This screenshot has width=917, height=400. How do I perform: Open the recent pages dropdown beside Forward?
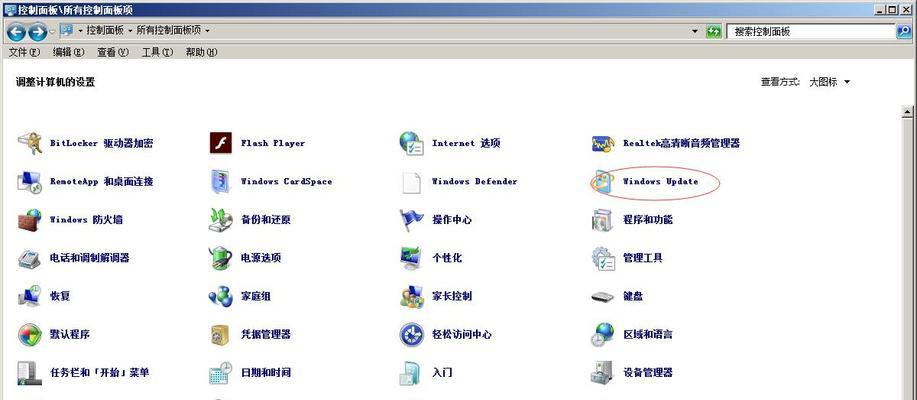click(x=52, y=31)
